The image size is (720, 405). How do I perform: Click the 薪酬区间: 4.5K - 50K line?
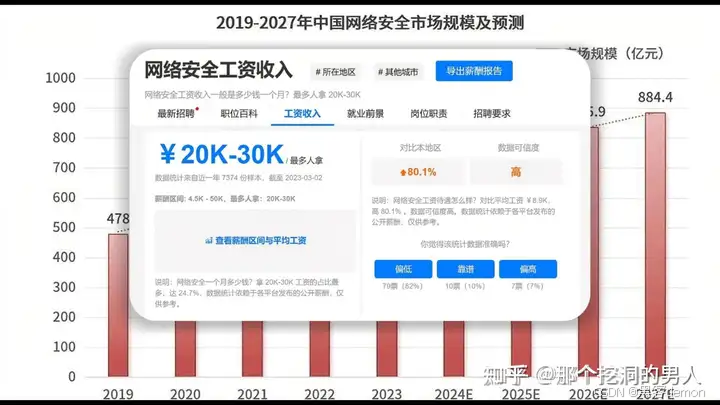tap(225, 199)
